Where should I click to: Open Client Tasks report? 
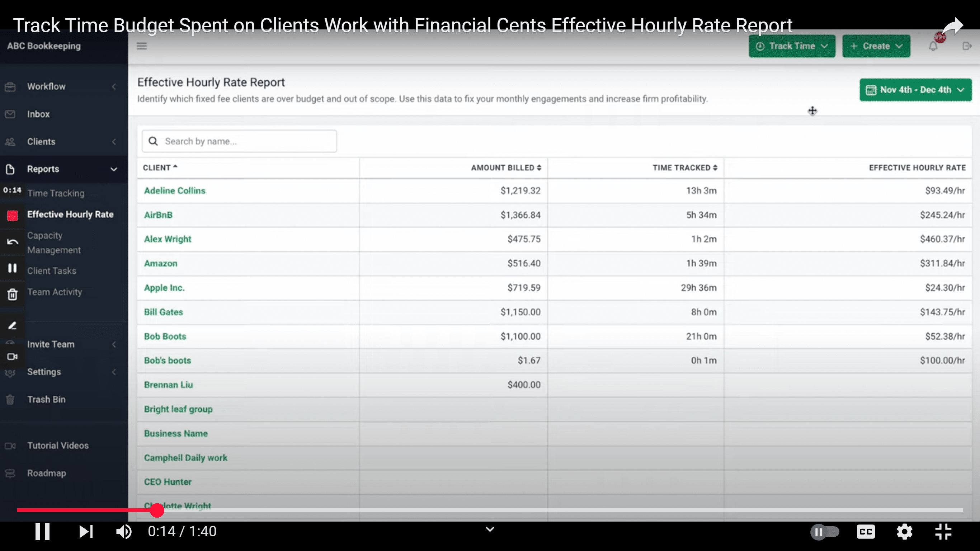tap(51, 271)
